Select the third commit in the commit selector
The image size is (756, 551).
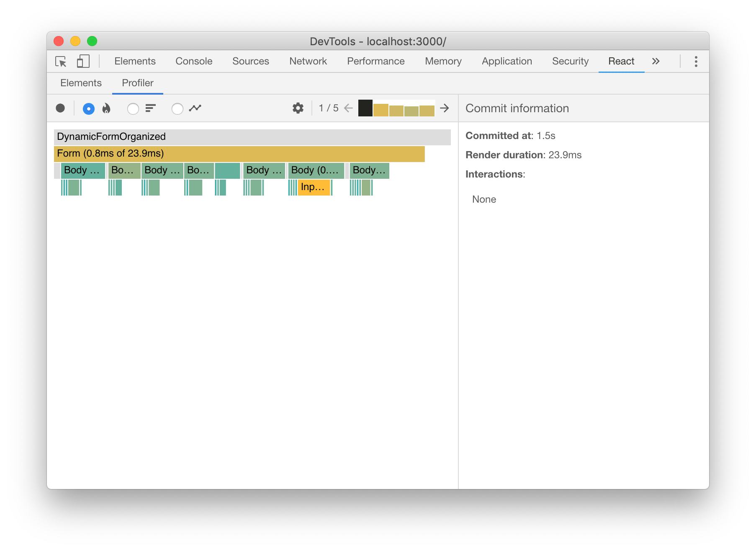[x=396, y=110]
